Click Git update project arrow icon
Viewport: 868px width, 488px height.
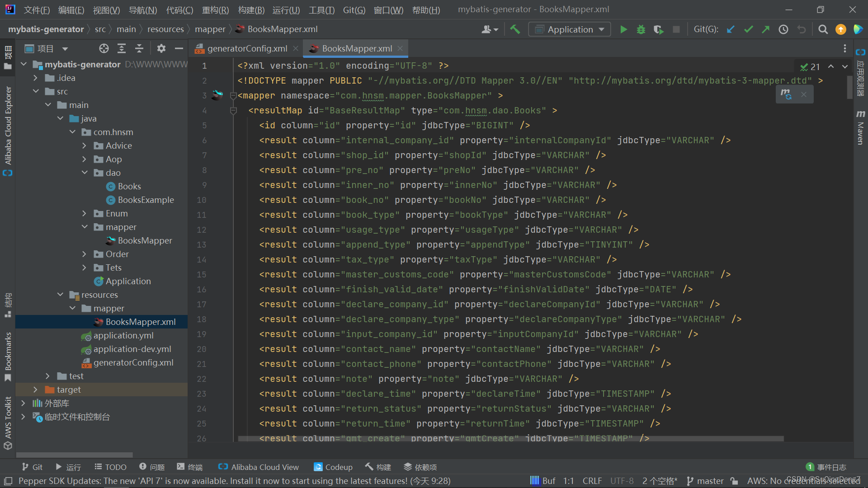(x=731, y=29)
